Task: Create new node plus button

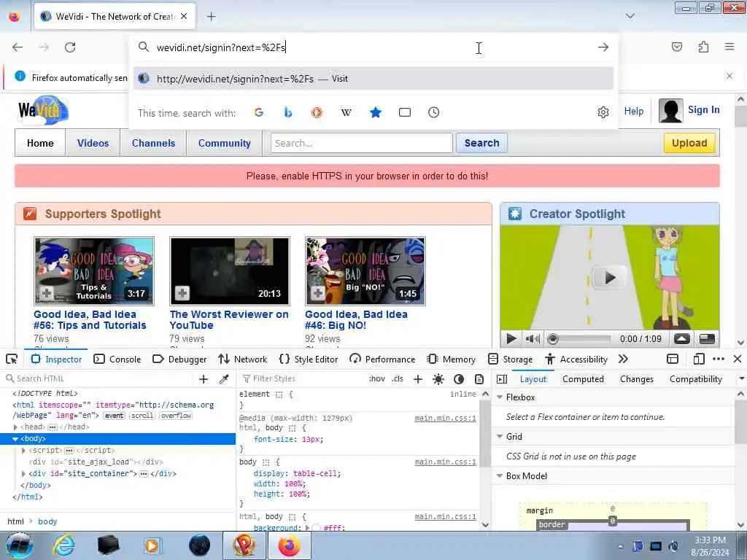Action: (204, 379)
